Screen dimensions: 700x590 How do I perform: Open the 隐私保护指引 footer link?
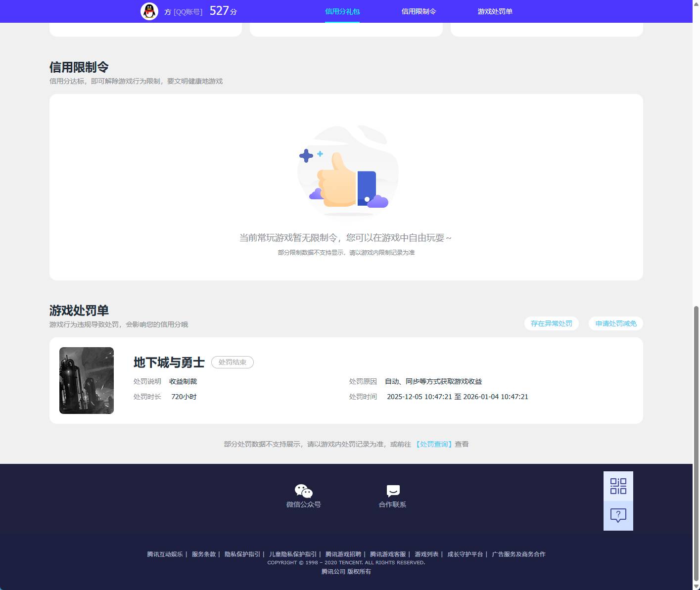tap(242, 554)
